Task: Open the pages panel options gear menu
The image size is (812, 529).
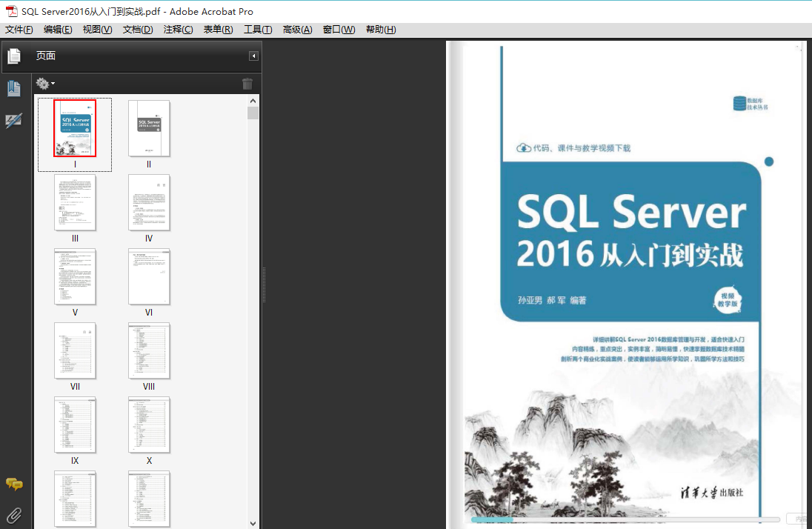Action: (45, 84)
